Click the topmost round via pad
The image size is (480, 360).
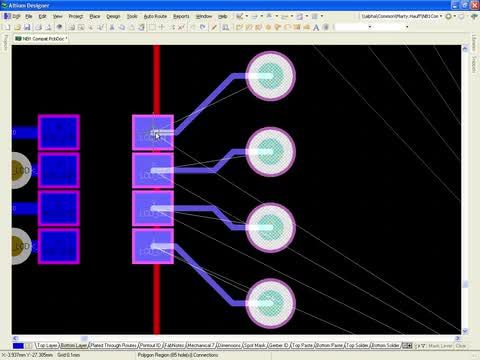(x=270, y=76)
